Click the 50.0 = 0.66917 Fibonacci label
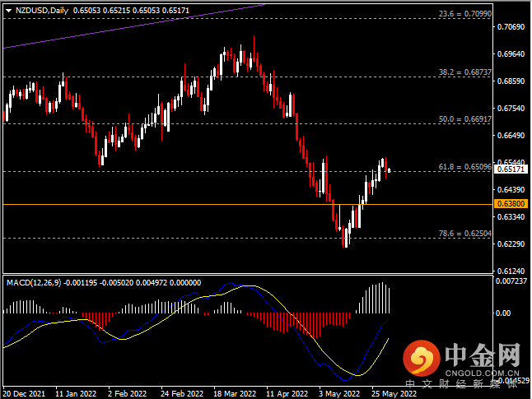Image resolution: width=532 pixels, height=399 pixels. click(464, 118)
